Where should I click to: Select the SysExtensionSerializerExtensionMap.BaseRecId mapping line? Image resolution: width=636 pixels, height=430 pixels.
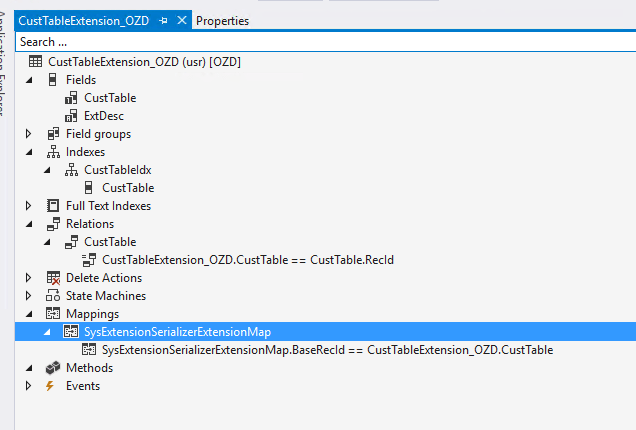coord(327,350)
